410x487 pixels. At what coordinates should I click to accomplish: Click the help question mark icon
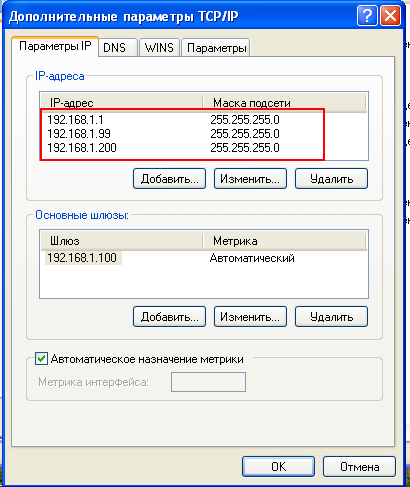[x=367, y=16]
